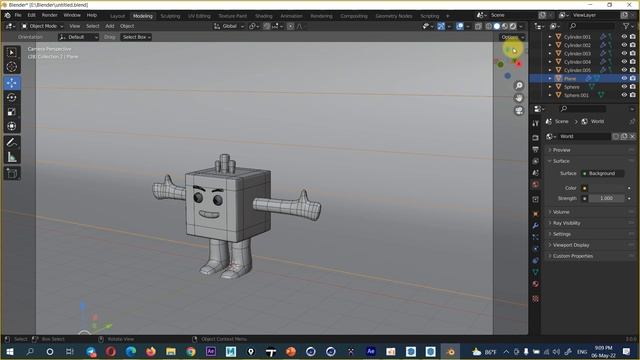Open the View Layer properties tab
This screenshot has height=360, width=640.
point(536,162)
